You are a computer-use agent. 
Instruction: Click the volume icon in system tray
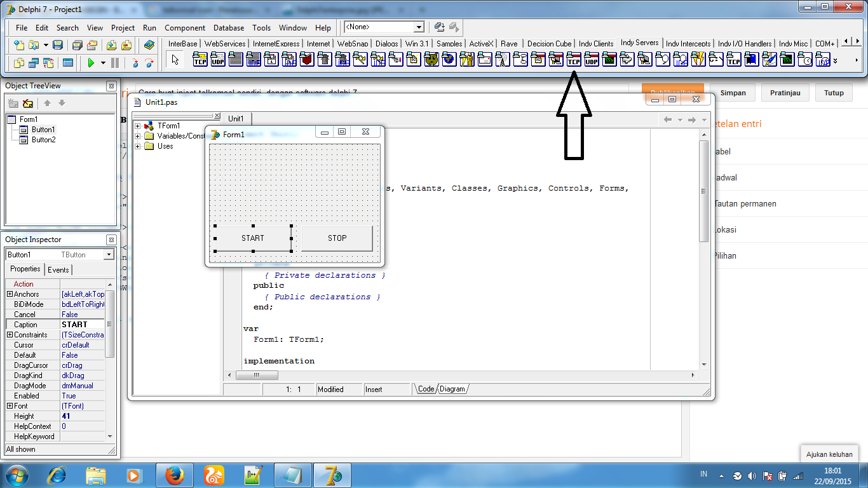pos(752,475)
